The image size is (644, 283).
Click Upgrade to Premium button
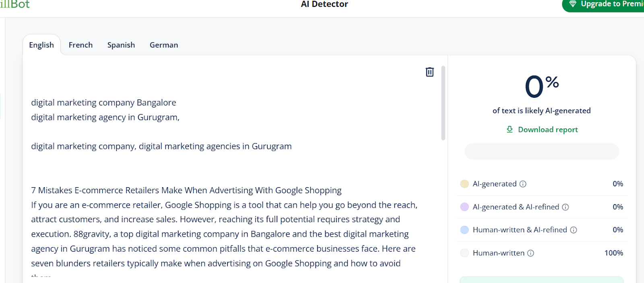pyautogui.click(x=603, y=4)
